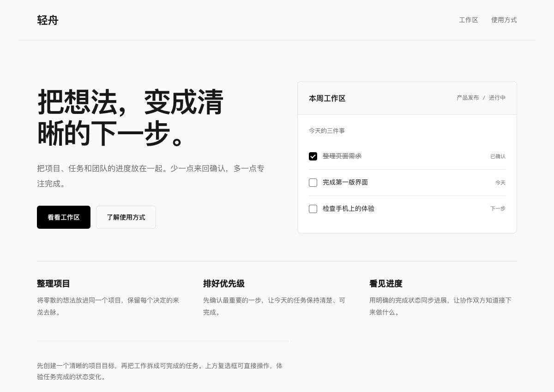Screen dimensions: 554x392
Task: Click the 今天 status tag
Action: pos(500,183)
